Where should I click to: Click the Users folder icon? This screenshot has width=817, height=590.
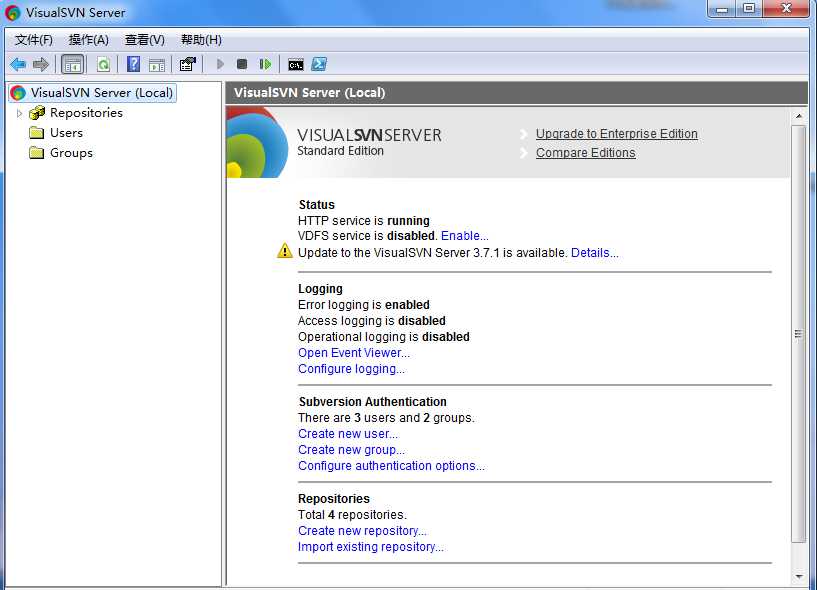coord(36,133)
